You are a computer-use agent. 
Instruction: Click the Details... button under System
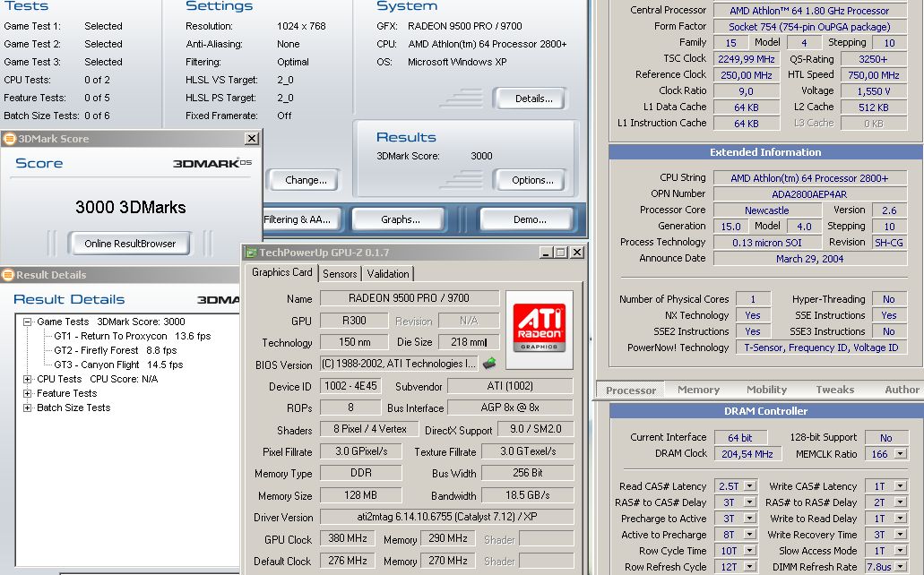530,99
